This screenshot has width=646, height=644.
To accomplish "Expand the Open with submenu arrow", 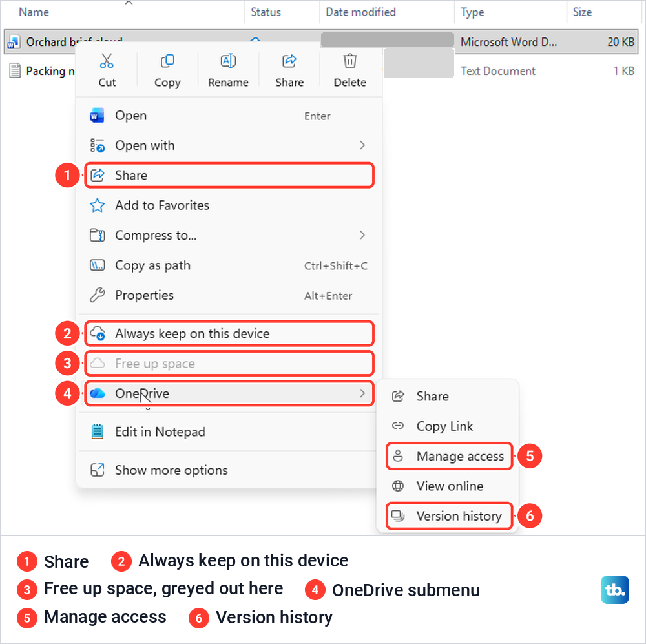I will [362, 145].
